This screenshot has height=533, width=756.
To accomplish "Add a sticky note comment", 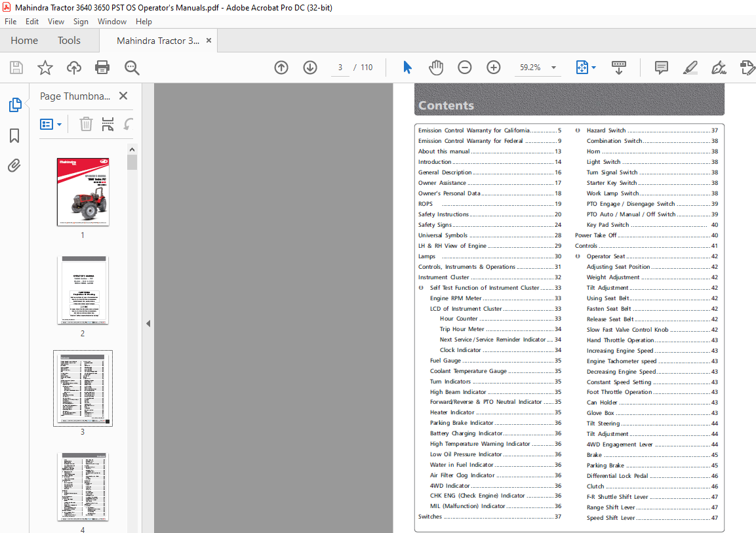I will (662, 68).
